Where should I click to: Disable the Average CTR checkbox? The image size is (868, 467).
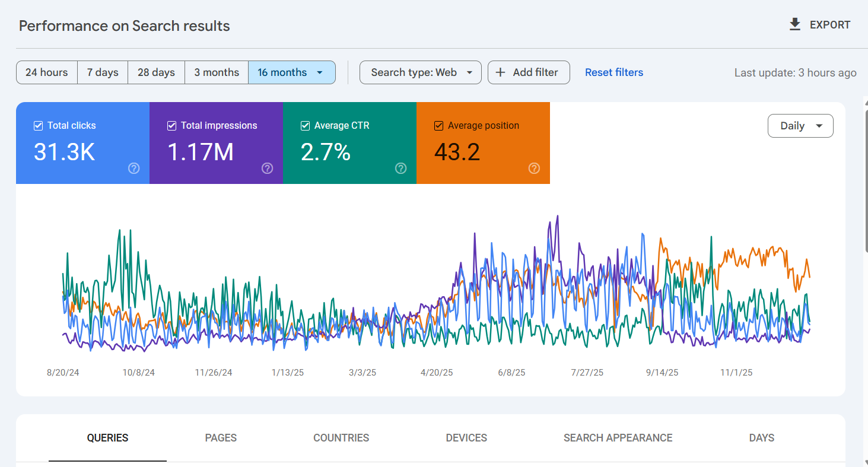pos(305,125)
